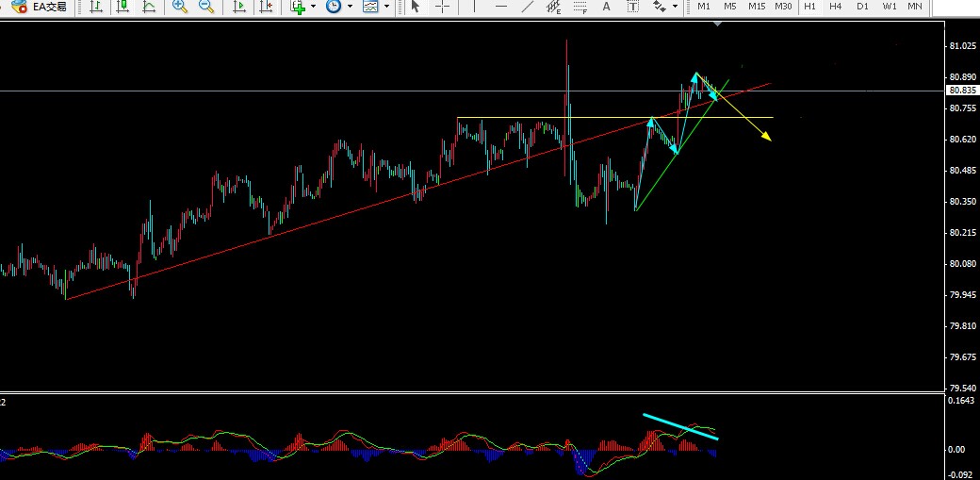Select the vertical line drawing tool
The height and width of the screenshot is (480, 980).
point(474,7)
